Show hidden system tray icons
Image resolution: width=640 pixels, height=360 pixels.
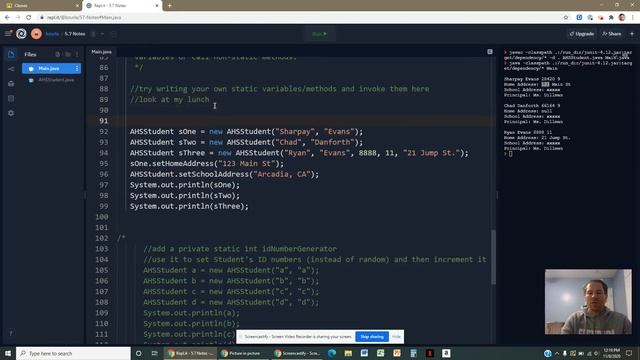(557, 353)
